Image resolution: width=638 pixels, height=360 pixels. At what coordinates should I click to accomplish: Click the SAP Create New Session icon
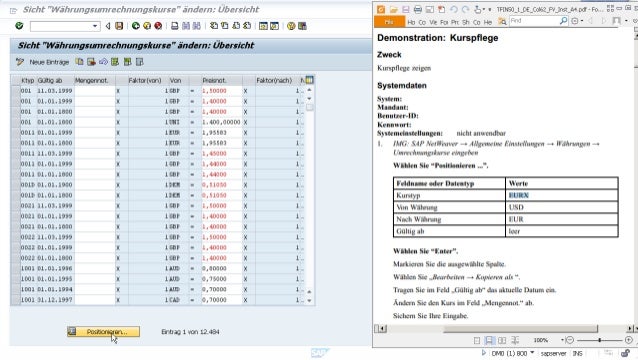click(x=263, y=26)
